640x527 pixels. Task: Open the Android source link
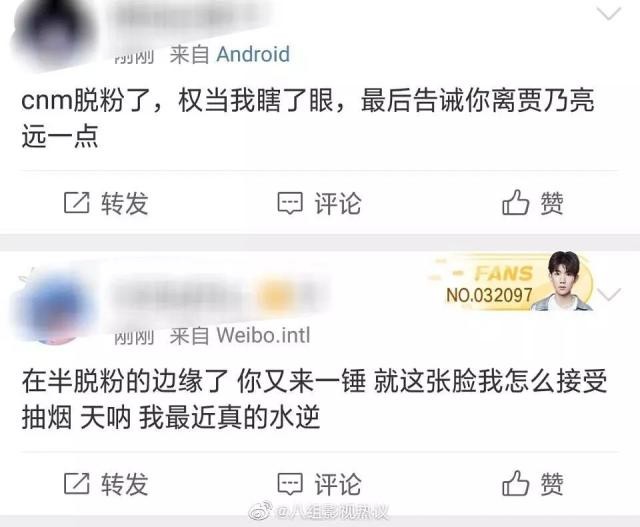(253, 54)
